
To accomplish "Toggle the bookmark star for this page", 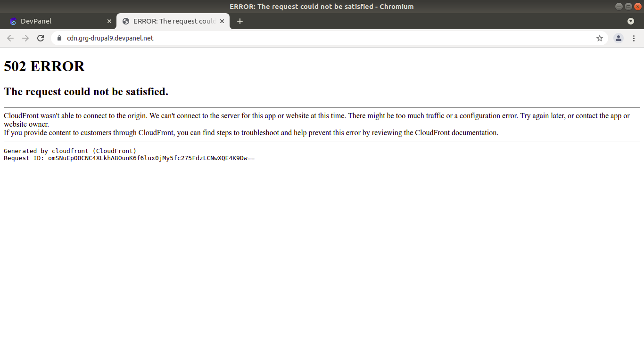I will tap(599, 38).
